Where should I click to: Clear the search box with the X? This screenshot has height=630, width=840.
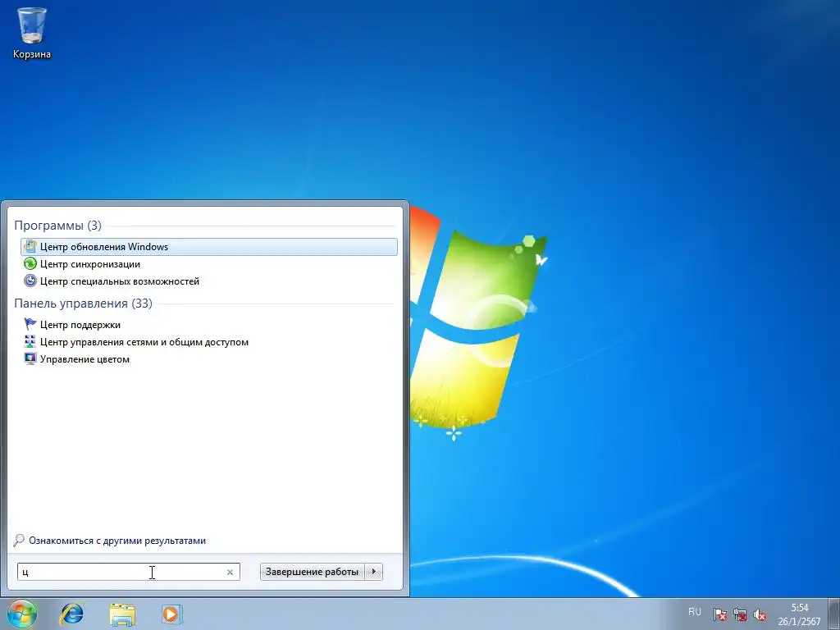[x=230, y=572]
